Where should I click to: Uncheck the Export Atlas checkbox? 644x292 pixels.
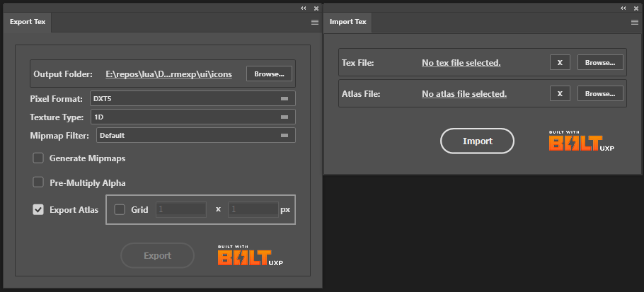point(38,209)
